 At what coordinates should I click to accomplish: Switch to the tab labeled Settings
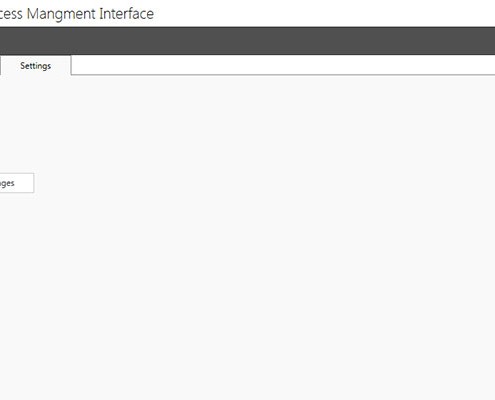(x=36, y=65)
